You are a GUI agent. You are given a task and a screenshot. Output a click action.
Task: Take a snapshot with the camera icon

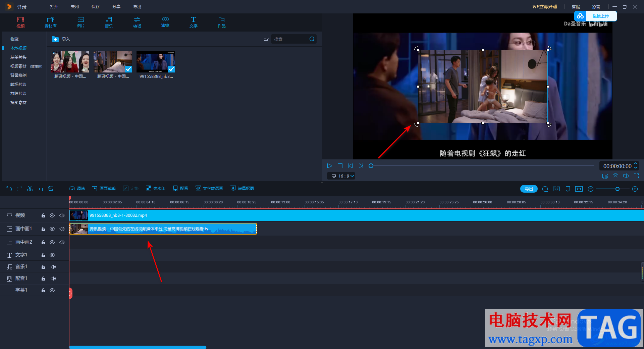pyautogui.click(x=615, y=176)
